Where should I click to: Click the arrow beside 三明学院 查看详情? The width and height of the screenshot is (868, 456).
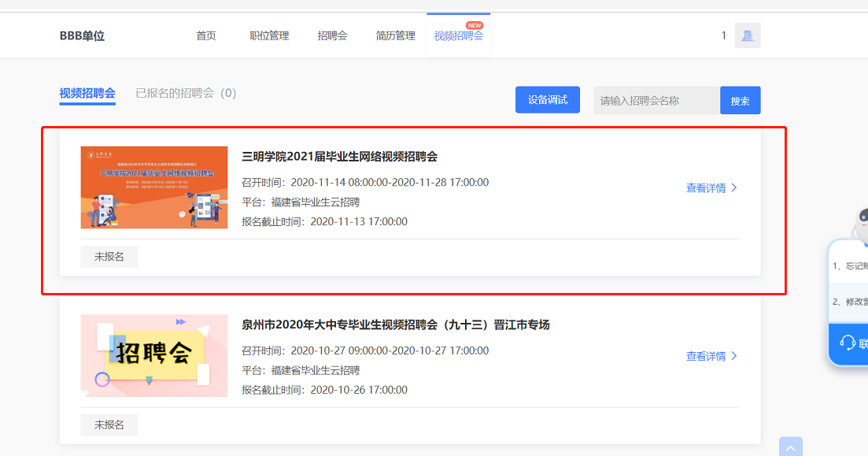(x=734, y=188)
